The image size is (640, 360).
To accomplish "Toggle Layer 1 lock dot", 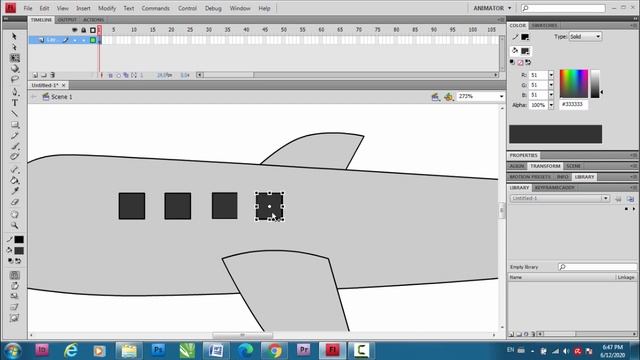I will pyautogui.click(x=84, y=40).
